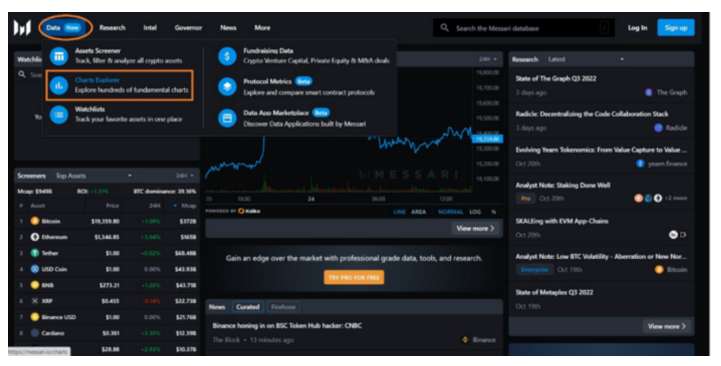Open Screeners Top Assets dropdown
Screen dimensions: 721x366
(x=94, y=176)
